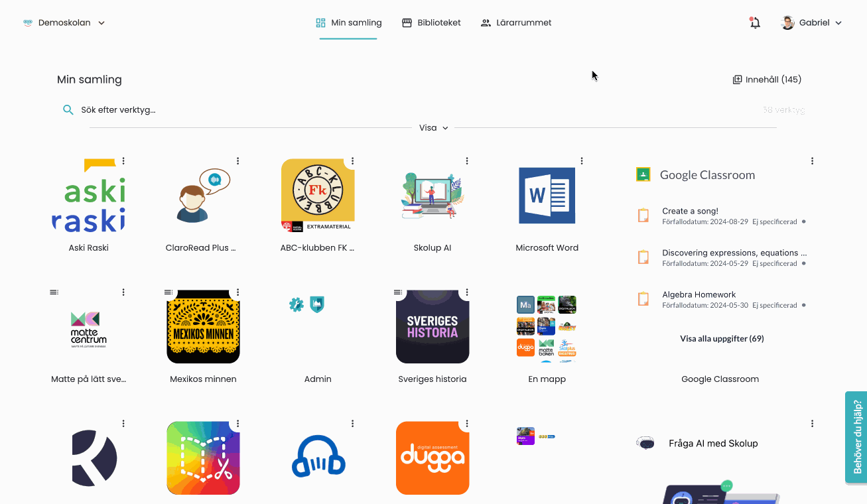The height and width of the screenshot is (504, 867).
Task: Go to the Biblioteket tab
Action: pos(431,23)
